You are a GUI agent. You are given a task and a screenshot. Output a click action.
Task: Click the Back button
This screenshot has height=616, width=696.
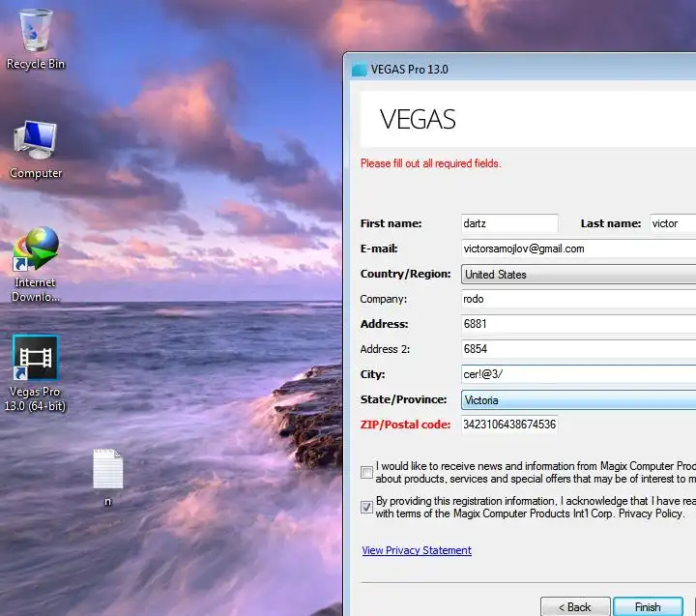pyautogui.click(x=575, y=606)
